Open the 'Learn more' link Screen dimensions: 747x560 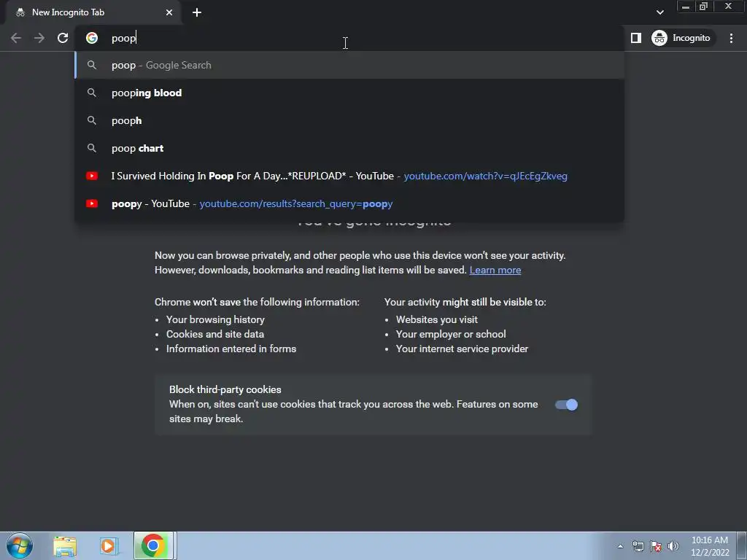495,270
